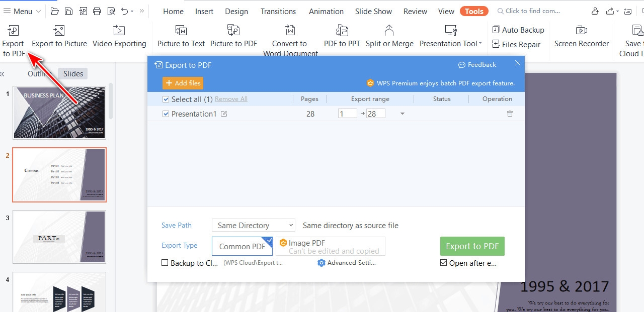
Task: Click the Open folder icon in quick access
Action: pyautogui.click(x=55, y=11)
